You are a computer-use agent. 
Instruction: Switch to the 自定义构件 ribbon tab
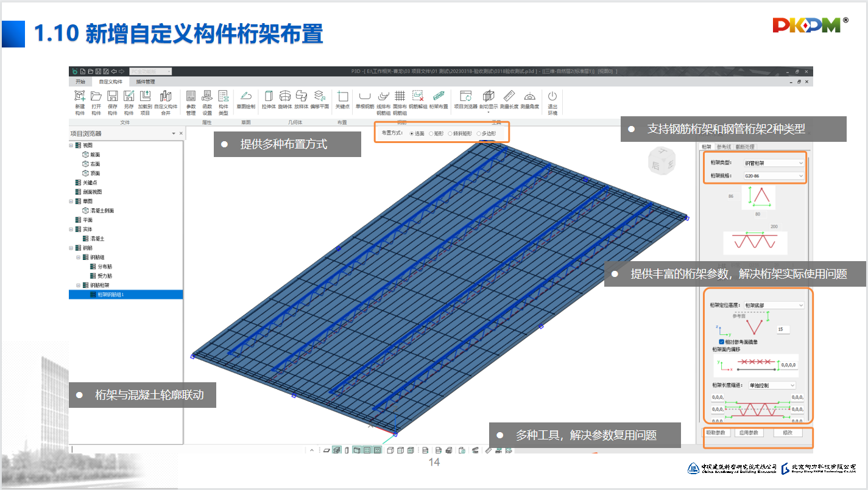tap(111, 82)
